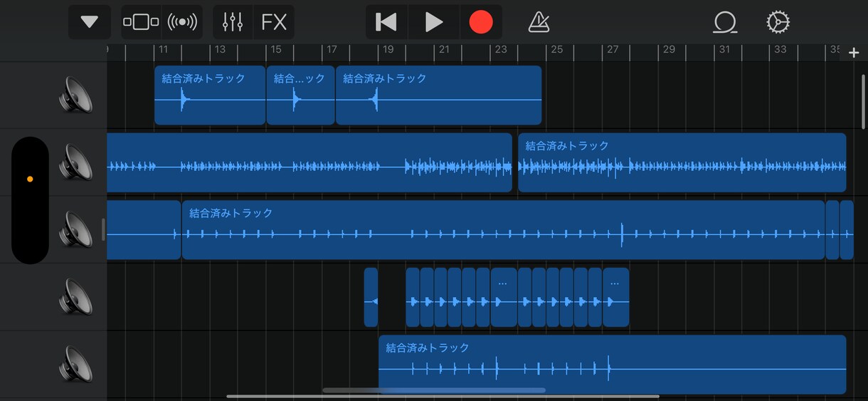Tap bar 17 on the ruler
The height and width of the screenshot is (401, 868).
click(332, 50)
